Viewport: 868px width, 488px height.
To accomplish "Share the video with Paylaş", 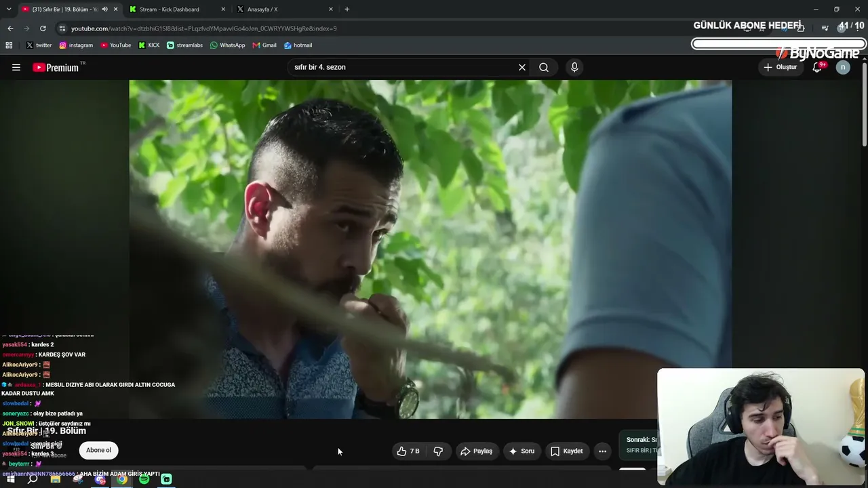I will click(x=476, y=451).
